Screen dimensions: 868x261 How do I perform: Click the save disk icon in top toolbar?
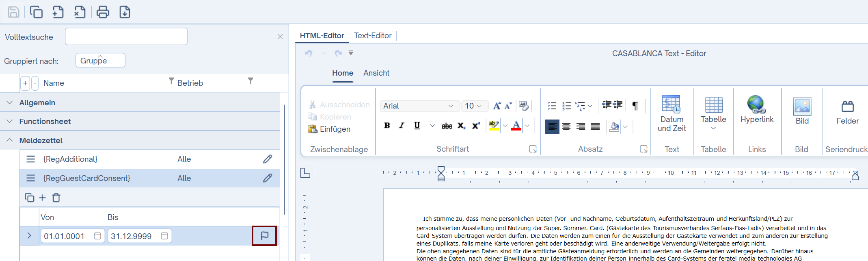(13, 12)
